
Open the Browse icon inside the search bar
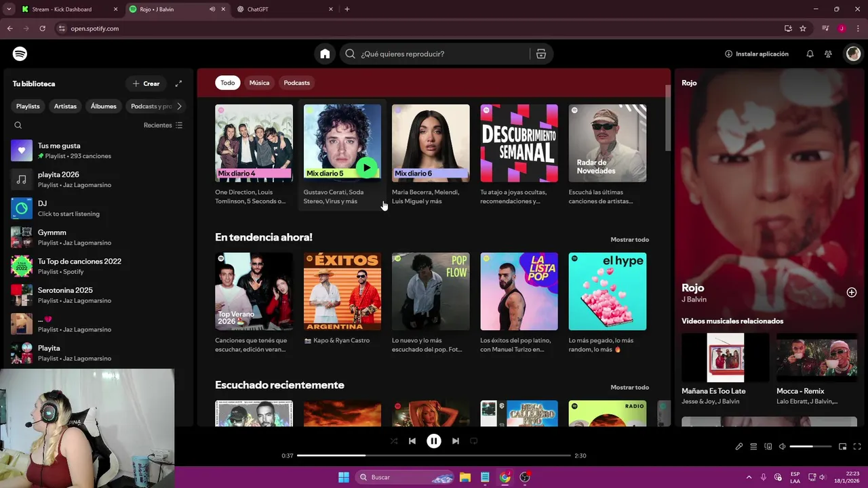tap(541, 54)
